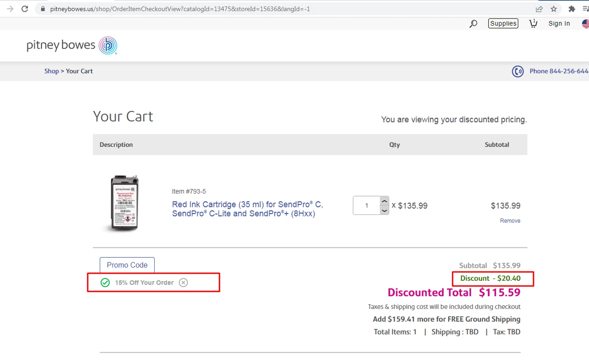This screenshot has height=364, width=589.
Task: Click the 'Item #793-5' text
Action: pos(189,191)
